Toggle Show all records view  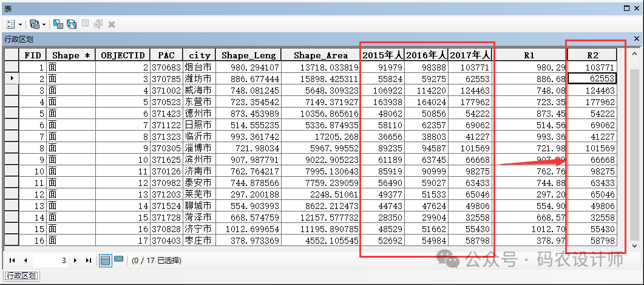105,260
